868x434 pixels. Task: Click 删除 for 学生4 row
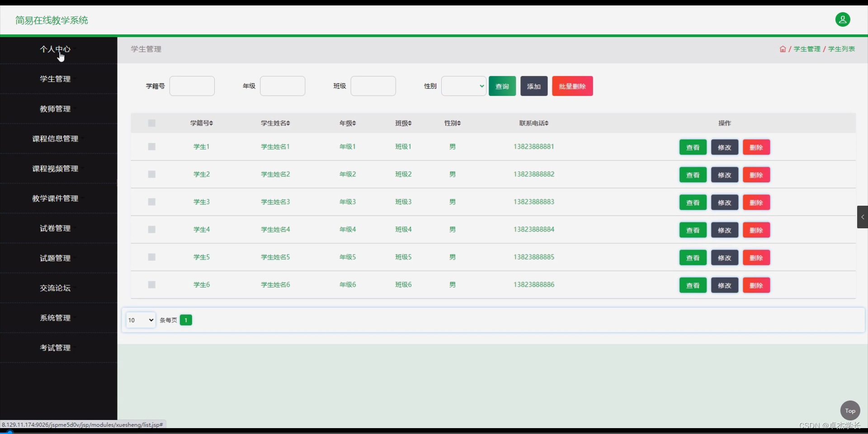pyautogui.click(x=756, y=230)
